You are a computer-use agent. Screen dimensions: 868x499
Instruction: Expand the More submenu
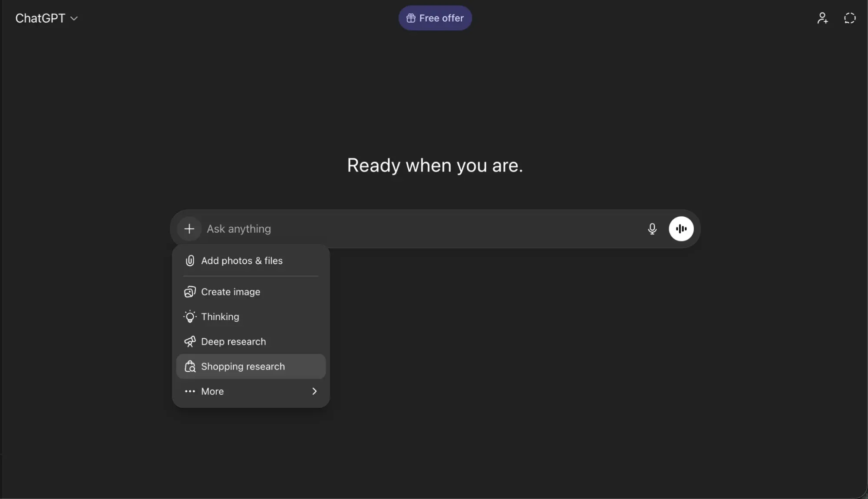coord(213,391)
